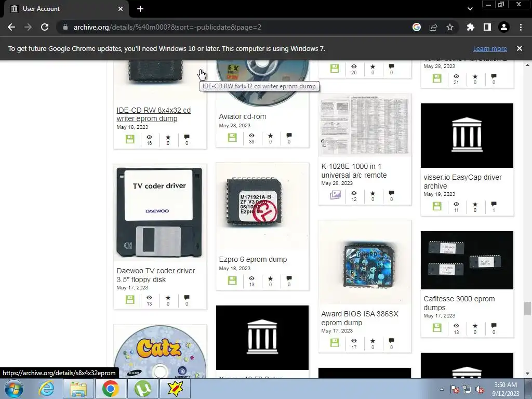This screenshot has width=532, height=399.
Task: Open Ezpro 6 eprom dump title
Action: click(253, 259)
